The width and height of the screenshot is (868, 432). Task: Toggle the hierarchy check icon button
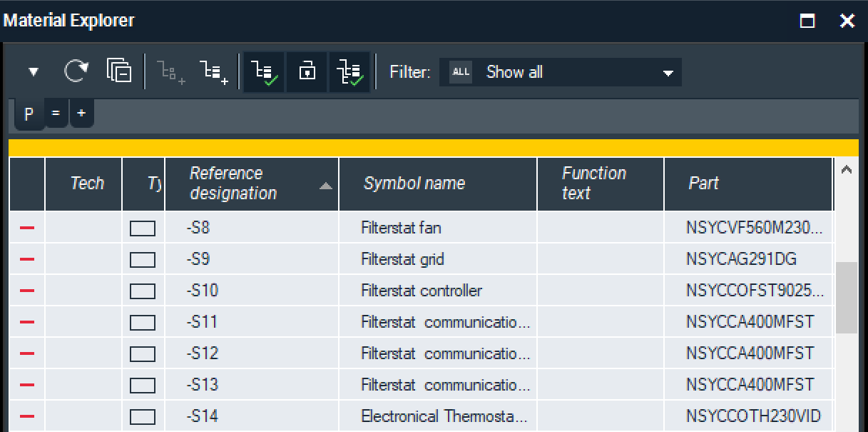[x=349, y=72]
